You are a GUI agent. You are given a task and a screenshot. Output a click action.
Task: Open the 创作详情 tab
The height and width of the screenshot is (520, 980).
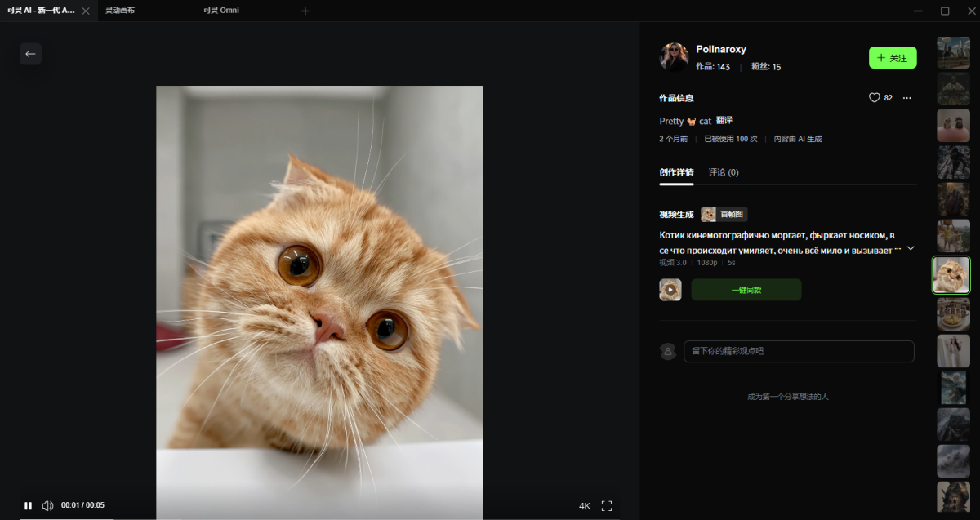[x=676, y=172]
